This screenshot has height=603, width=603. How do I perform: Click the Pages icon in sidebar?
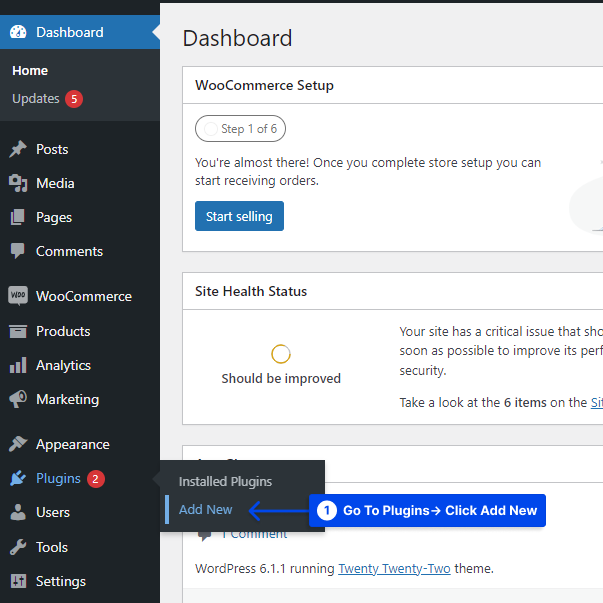coord(18,217)
